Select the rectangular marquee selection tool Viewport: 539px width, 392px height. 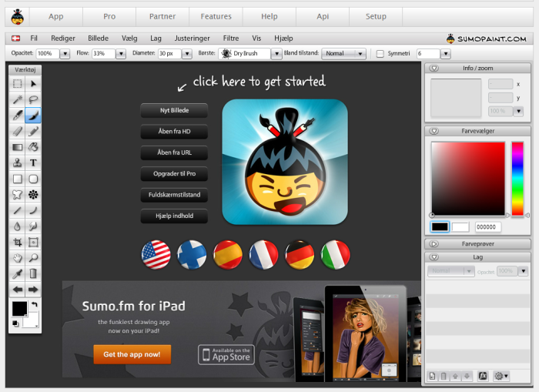click(17, 83)
